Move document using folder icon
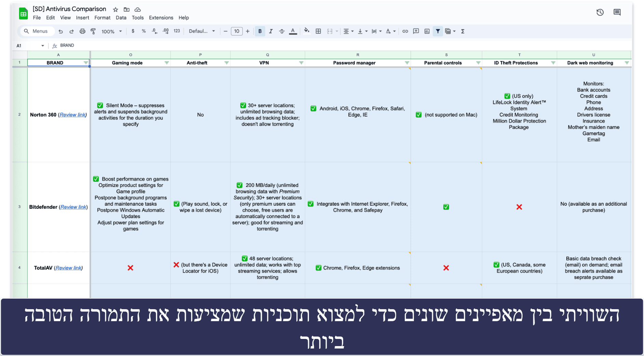This screenshot has width=644, height=356. pos(126,10)
